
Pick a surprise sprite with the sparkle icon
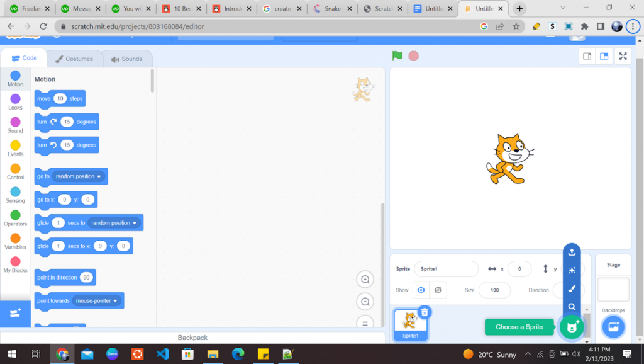pos(572,270)
